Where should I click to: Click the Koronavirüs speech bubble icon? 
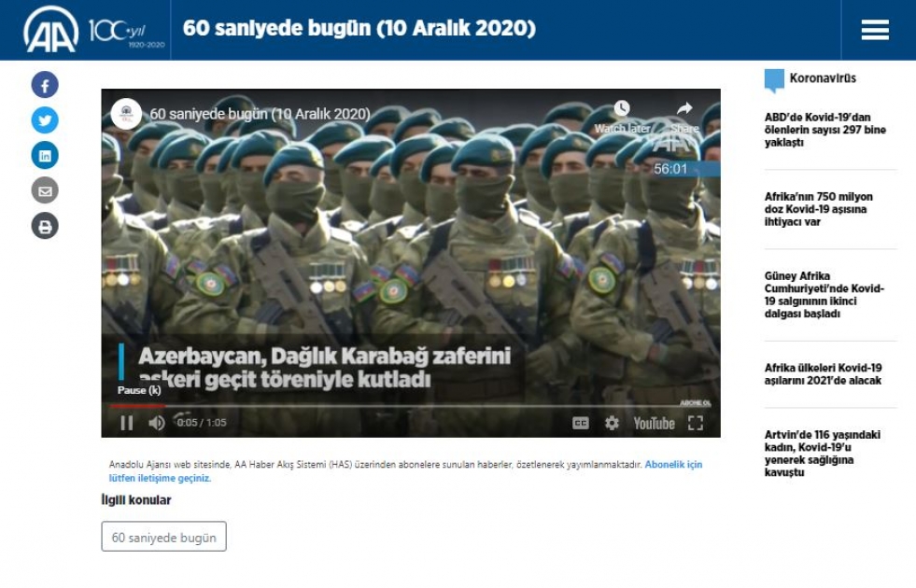[x=774, y=80]
